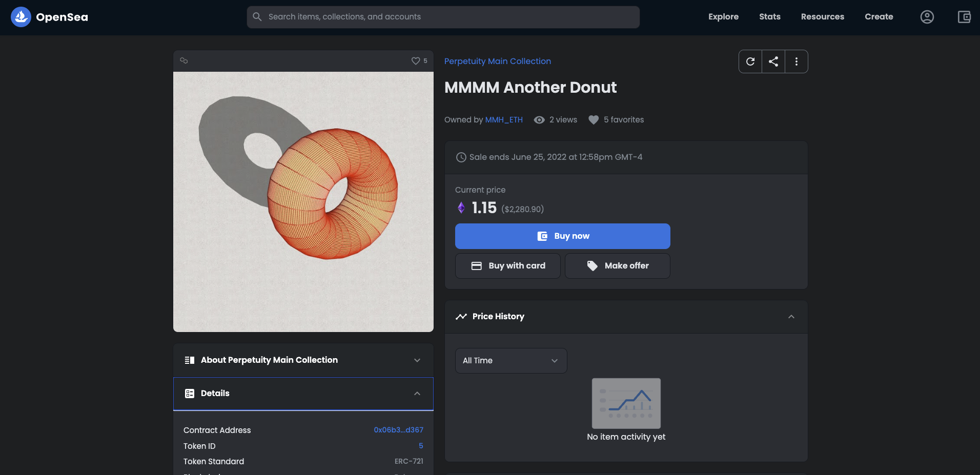Image resolution: width=980 pixels, height=475 pixels.
Task: Open the account profile icon
Action: 927,17
